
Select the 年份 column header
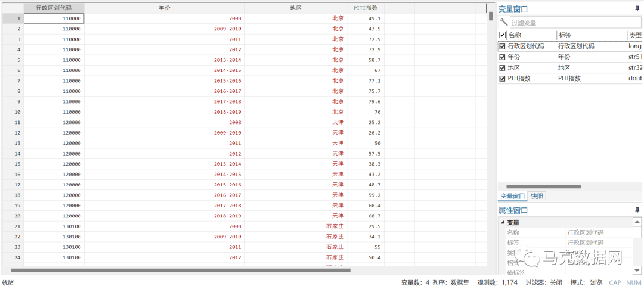(165, 8)
